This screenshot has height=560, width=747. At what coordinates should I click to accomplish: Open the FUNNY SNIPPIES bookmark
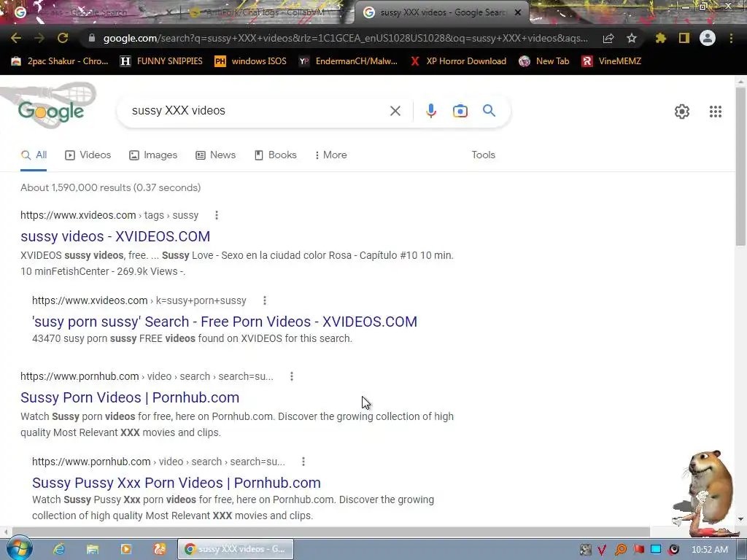[x=161, y=61]
